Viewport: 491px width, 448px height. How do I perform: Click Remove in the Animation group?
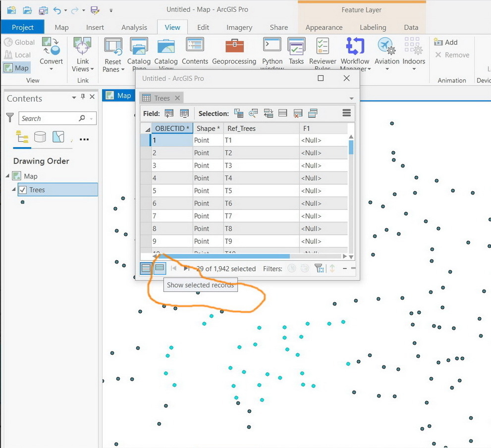point(452,55)
